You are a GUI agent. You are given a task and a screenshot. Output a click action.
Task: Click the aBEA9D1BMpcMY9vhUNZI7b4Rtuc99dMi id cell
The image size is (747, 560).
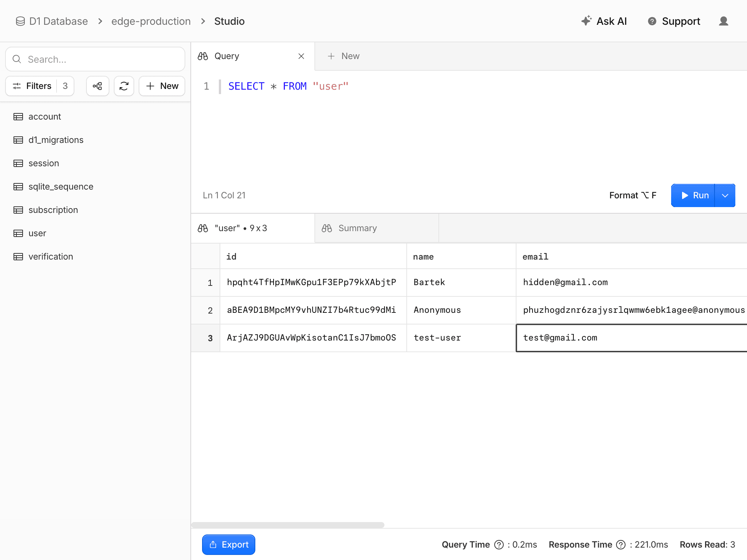(313, 310)
